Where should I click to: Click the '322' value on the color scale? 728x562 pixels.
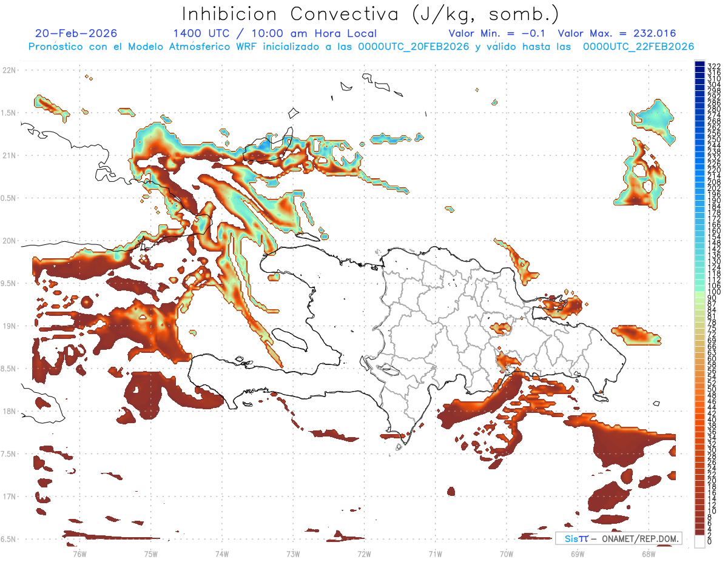714,65
